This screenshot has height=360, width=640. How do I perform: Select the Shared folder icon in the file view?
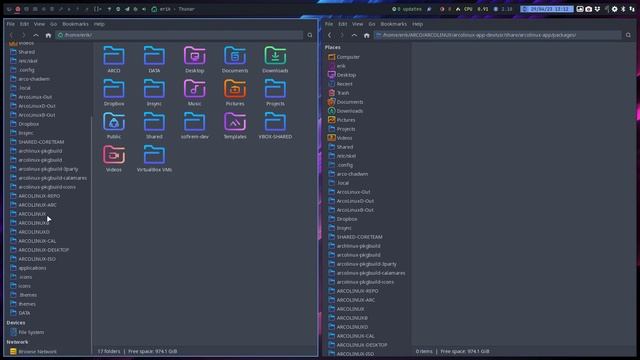pos(154,125)
